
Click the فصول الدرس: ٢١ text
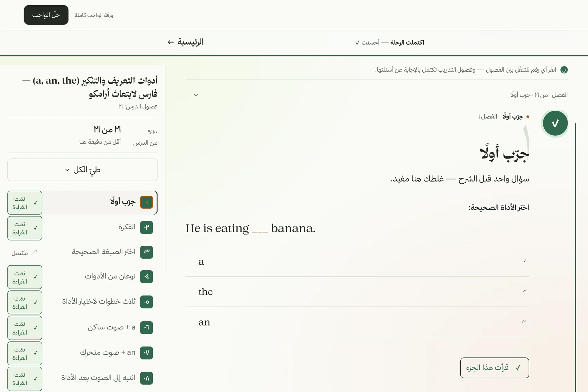[138, 107]
